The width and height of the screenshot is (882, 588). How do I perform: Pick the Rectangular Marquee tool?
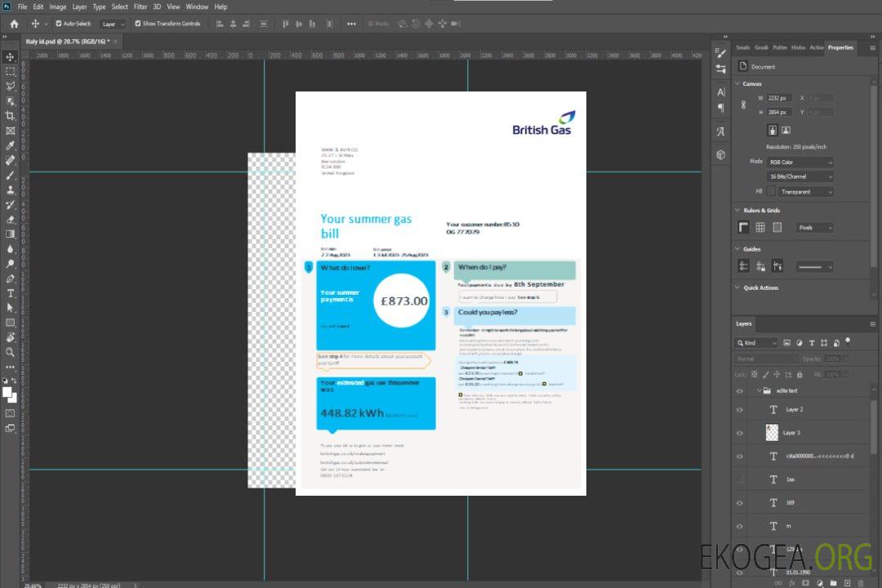(x=11, y=71)
